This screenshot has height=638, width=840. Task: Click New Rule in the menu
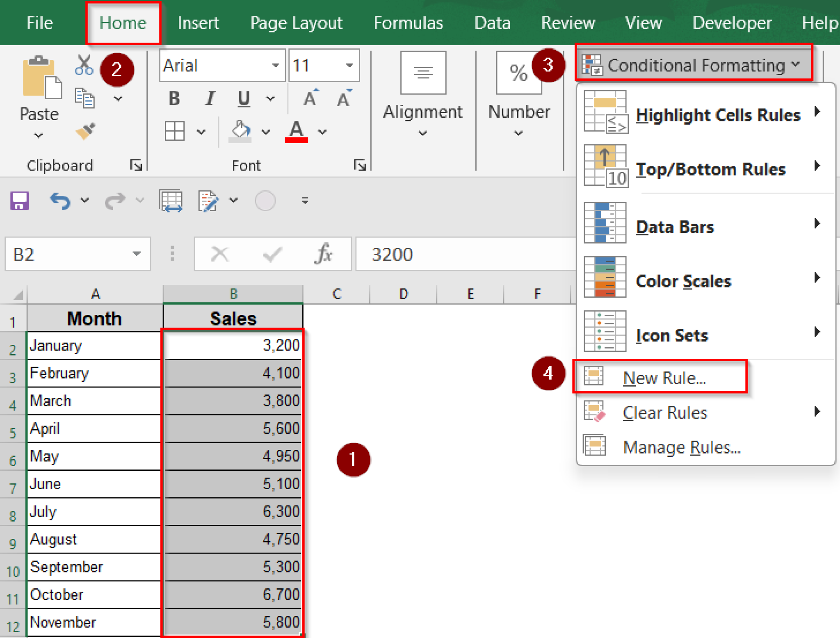(x=664, y=378)
